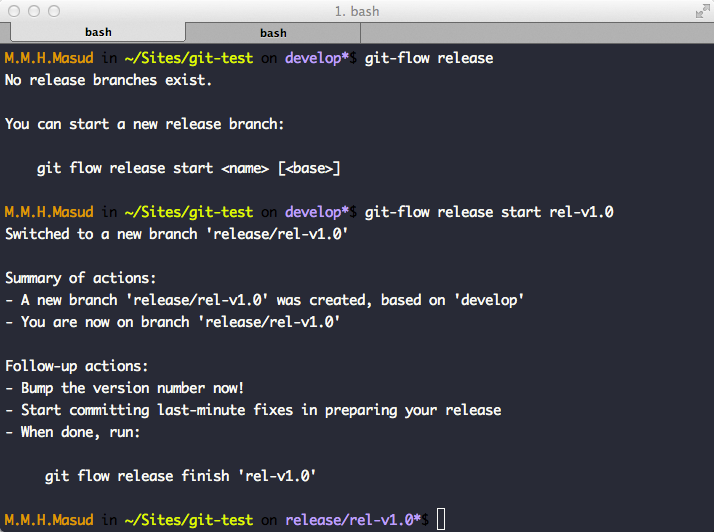This screenshot has height=532, width=714.
Task: Click 'You can start a new release branch:'
Action: click(144, 124)
